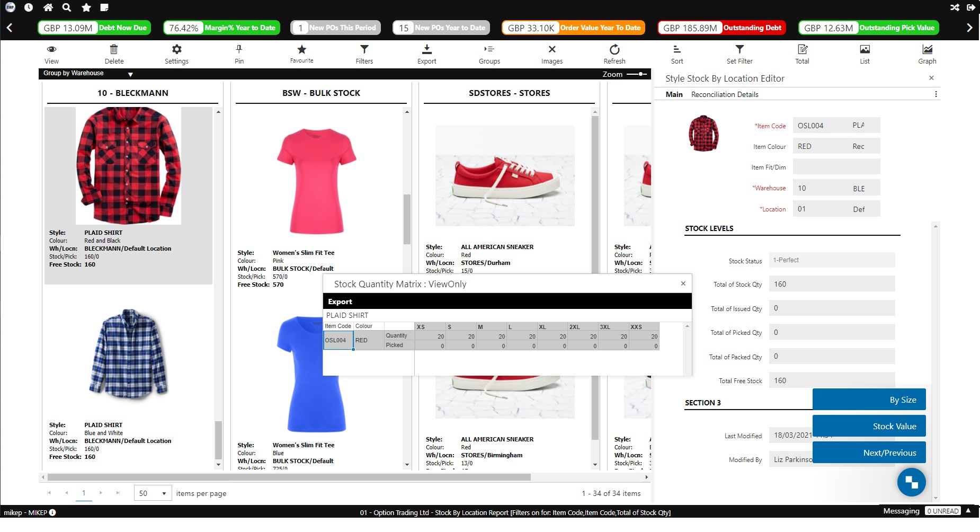Viewport: 980px width, 532px height.
Task: Open Margin% Year to Date tile
Action: 222,28
